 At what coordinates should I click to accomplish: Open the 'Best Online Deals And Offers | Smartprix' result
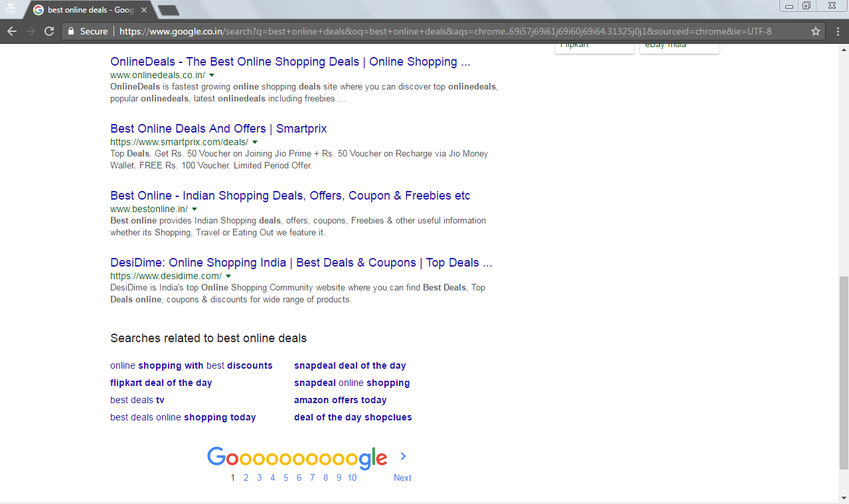pos(218,129)
